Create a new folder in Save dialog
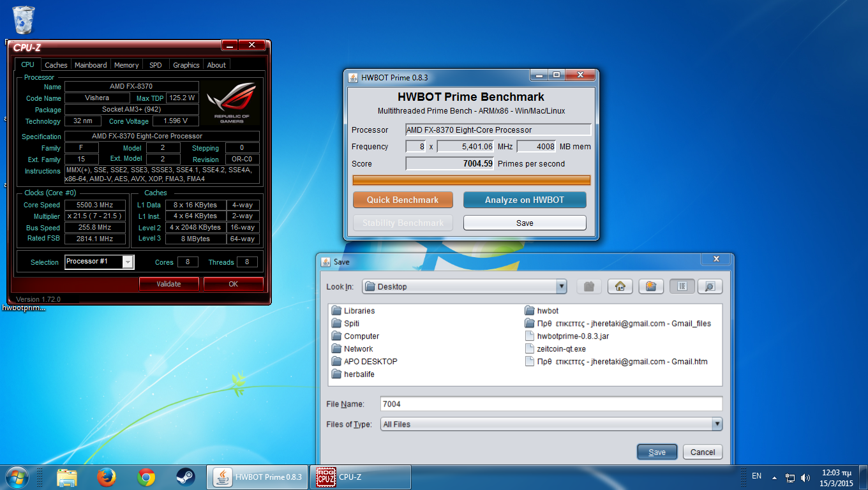This screenshot has width=868, height=490. coord(650,286)
